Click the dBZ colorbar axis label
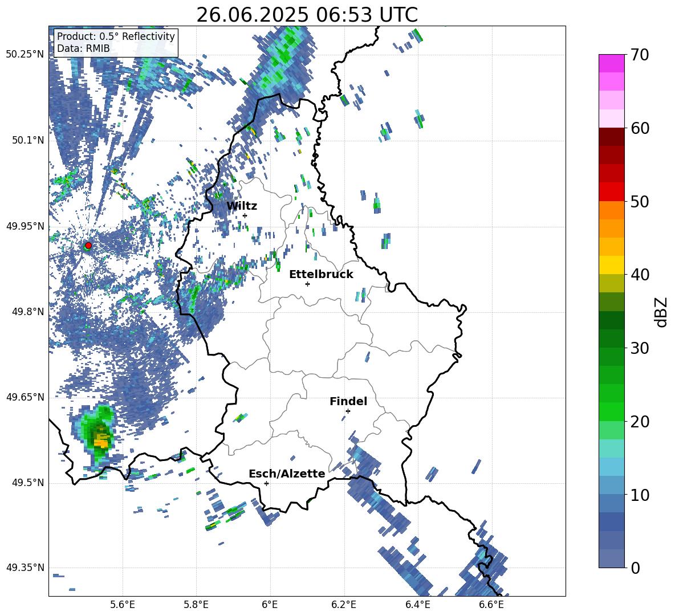The height and width of the screenshot is (616, 675). 660,312
